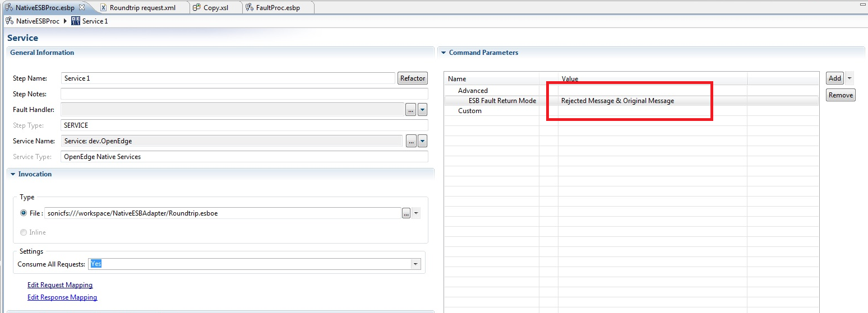Click NativeESBProc in the breadcrumb

38,21
